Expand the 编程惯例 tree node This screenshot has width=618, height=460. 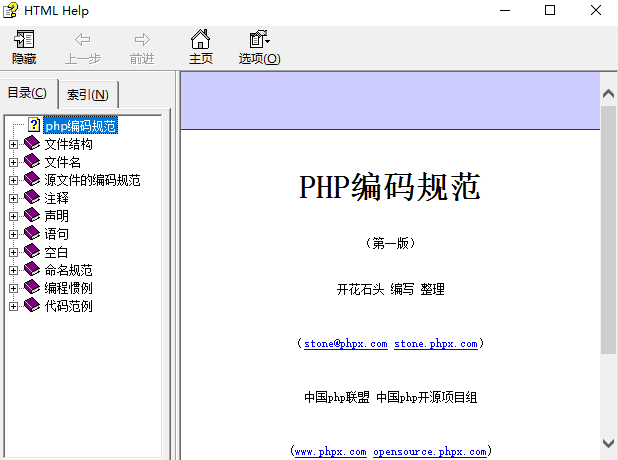tap(14, 288)
